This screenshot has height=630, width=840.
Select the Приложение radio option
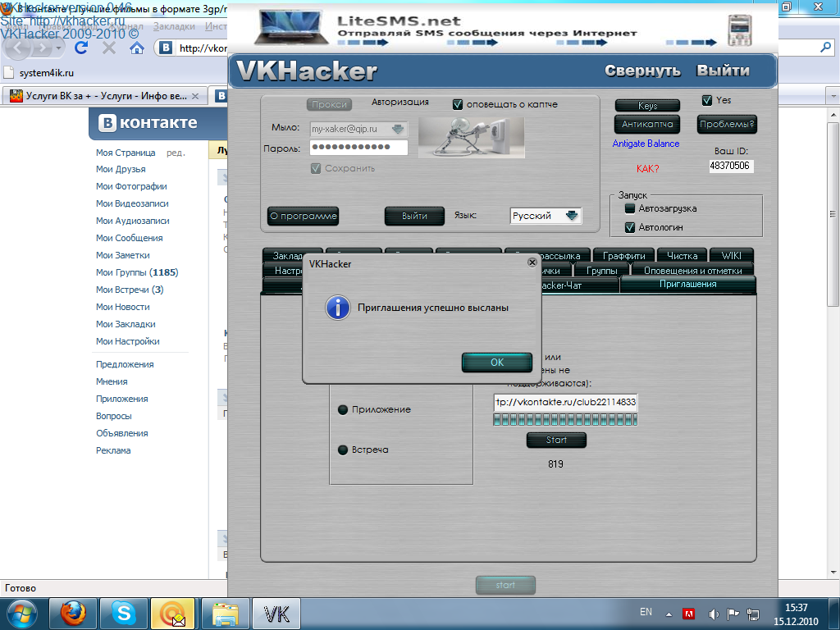(343, 410)
